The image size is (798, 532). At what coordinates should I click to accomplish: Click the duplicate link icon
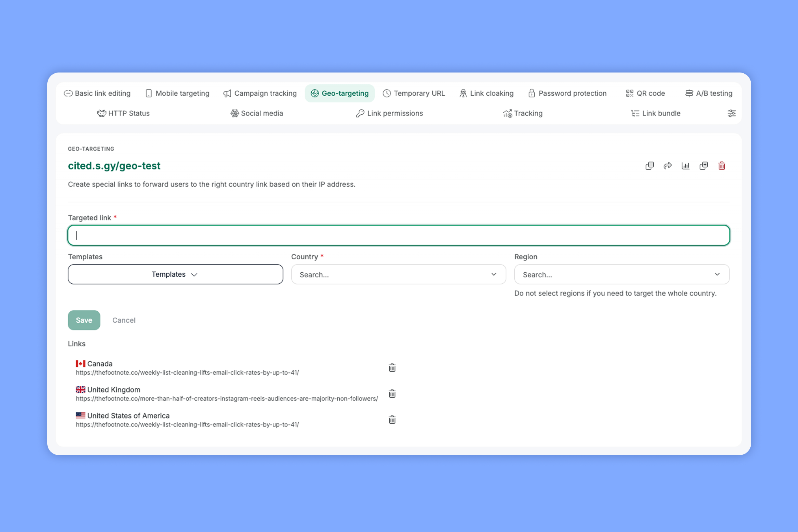click(x=703, y=166)
